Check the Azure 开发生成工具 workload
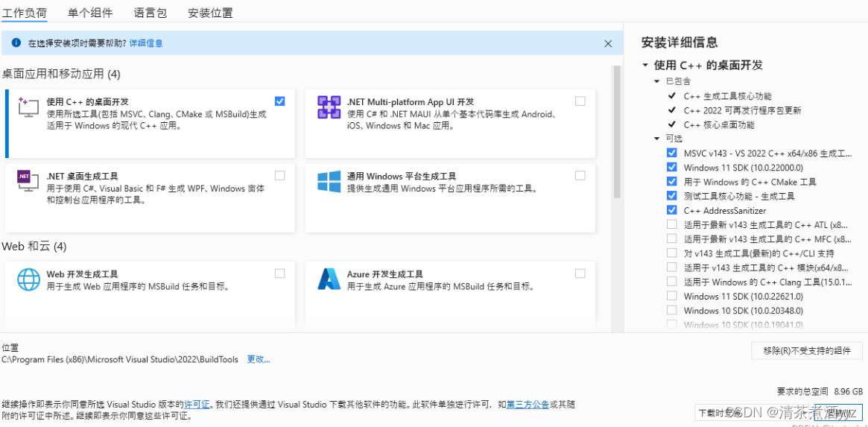Screen dimensions: 868x427 pyautogui.click(x=580, y=273)
